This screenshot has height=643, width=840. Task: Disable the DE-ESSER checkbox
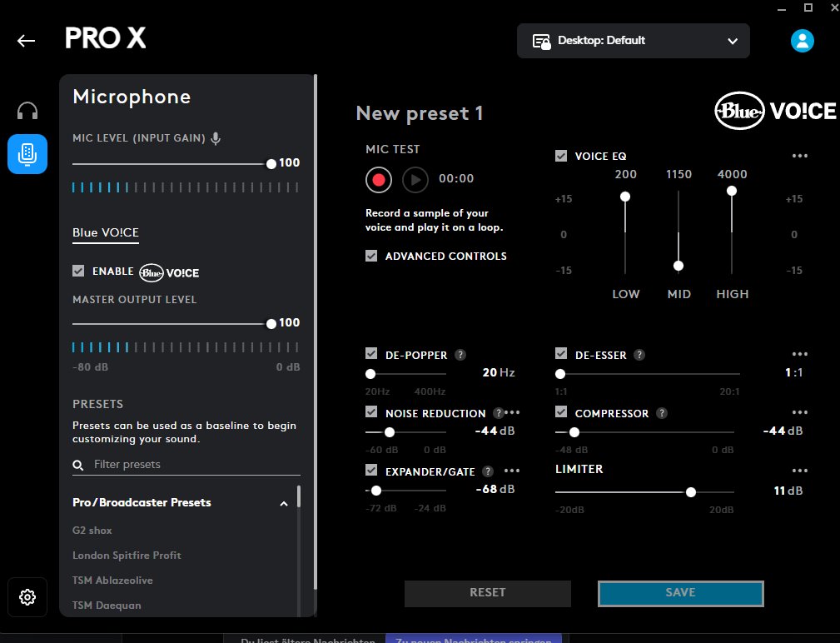coord(561,353)
